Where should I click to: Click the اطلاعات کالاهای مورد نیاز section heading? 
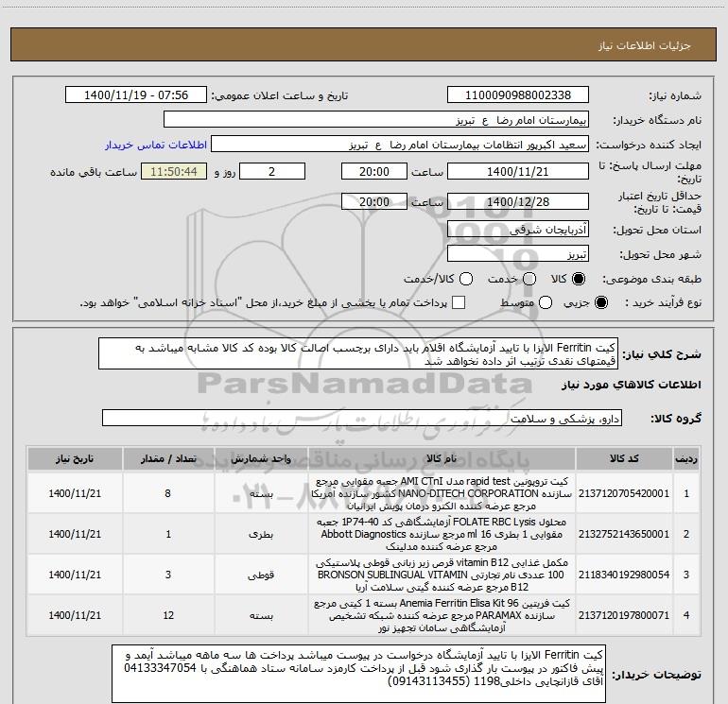click(631, 385)
